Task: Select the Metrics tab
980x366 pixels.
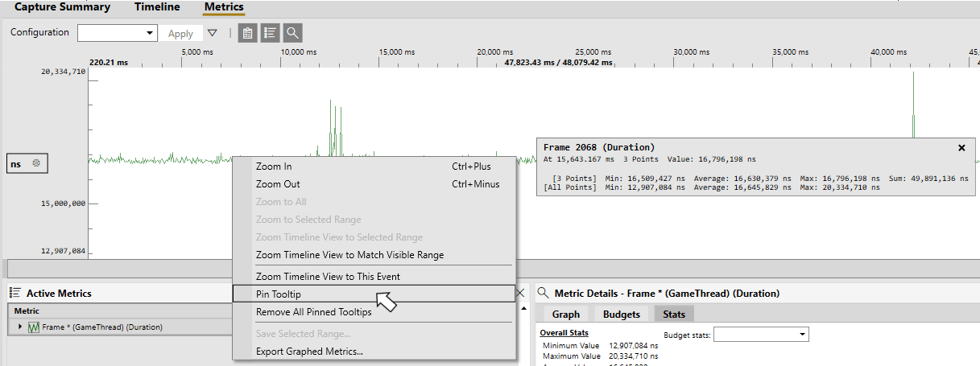Action: tap(224, 7)
